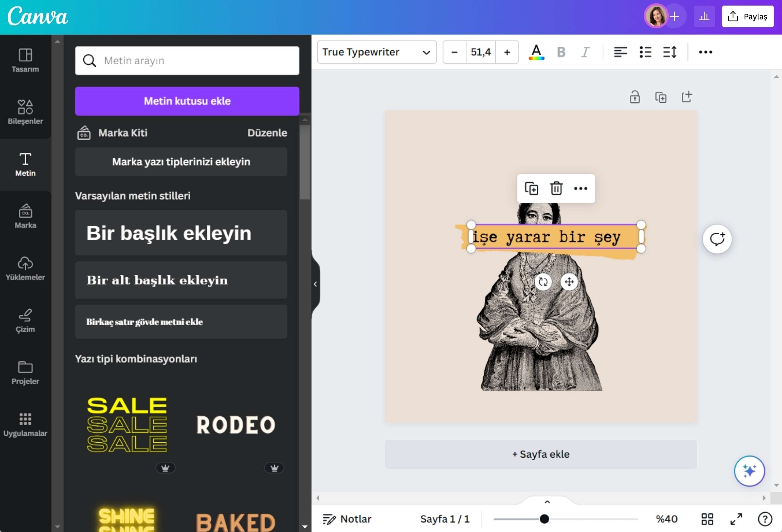Open the Marka sidebar tab

tap(25, 216)
